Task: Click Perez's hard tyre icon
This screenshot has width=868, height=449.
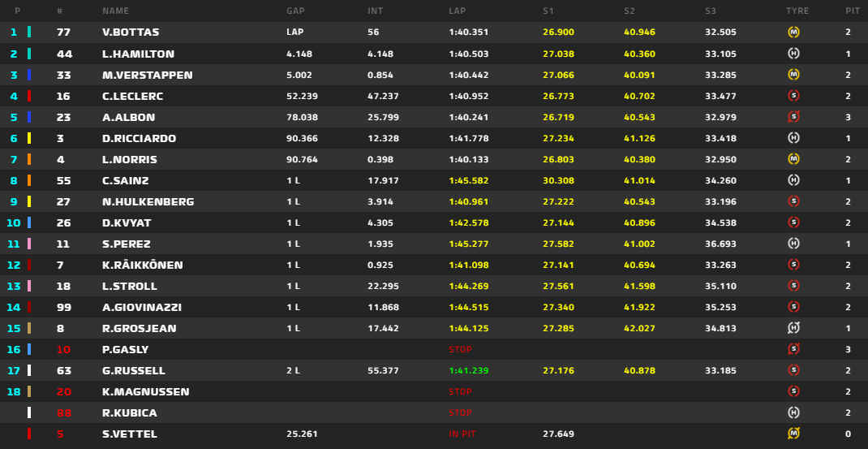Action: (793, 244)
